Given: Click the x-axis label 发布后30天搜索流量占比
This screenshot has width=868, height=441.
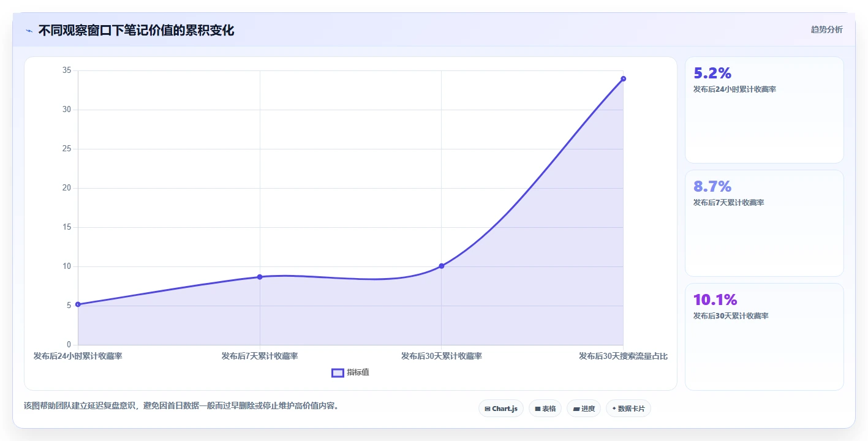Looking at the screenshot, I should pos(623,356).
